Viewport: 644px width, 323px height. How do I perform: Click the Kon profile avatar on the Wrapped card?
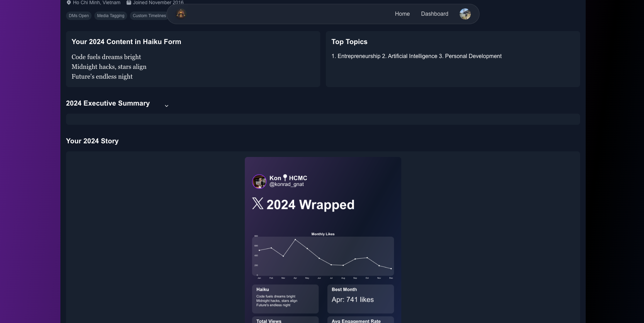point(259,181)
